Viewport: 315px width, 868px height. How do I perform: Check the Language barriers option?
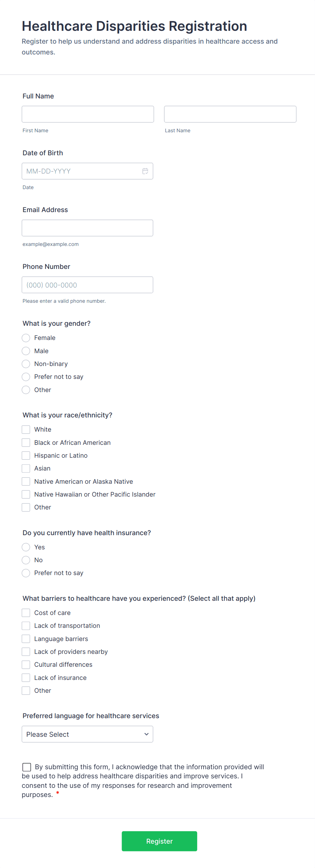(x=26, y=639)
